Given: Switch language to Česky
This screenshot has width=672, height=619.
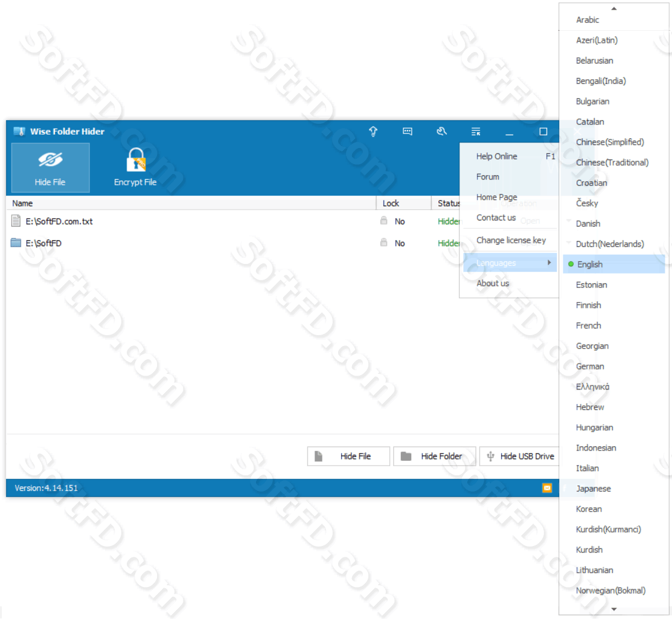Looking at the screenshot, I should click(x=613, y=203).
